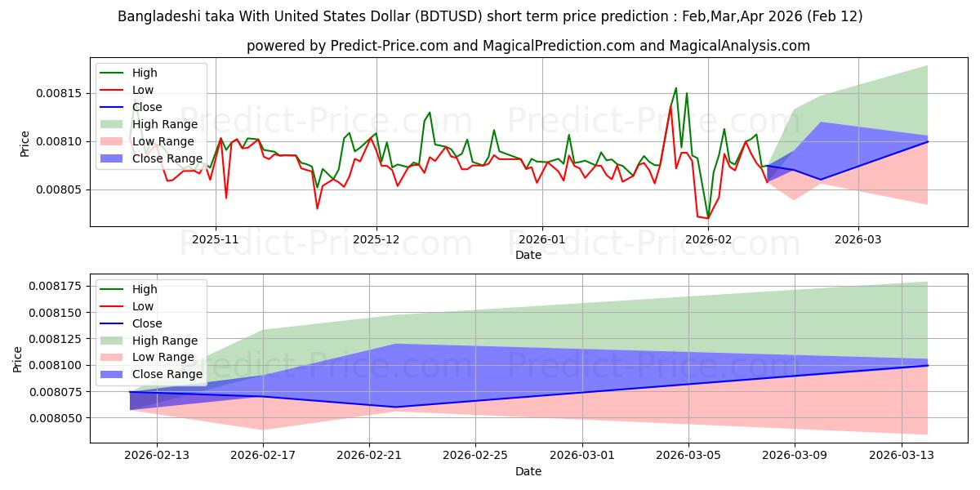Viewport: 980px width, 490px height.
Task: Click the 2026-02-17 date tick label
Action: pyautogui.click(x=263, y=457)
